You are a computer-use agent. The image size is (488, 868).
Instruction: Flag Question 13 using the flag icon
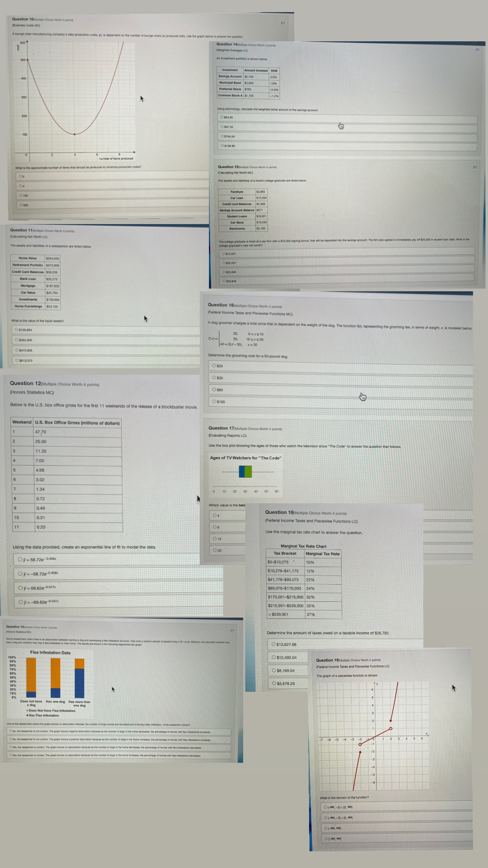click(x=232, y=630)
